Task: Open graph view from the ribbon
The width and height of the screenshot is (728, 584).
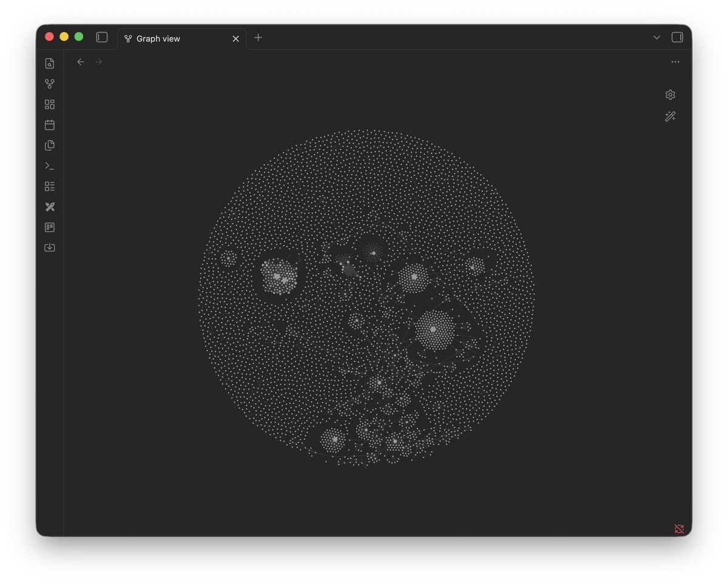Action: (50, 84)
